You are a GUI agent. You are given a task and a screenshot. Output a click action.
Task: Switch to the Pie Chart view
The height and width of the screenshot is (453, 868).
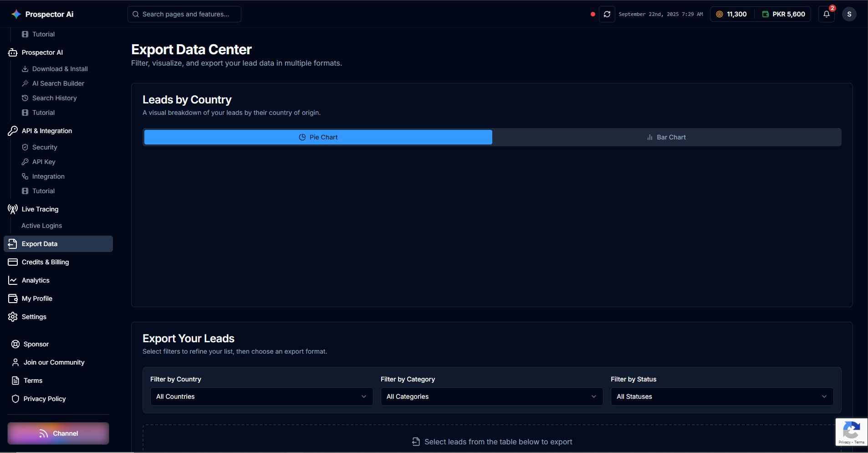318,137
